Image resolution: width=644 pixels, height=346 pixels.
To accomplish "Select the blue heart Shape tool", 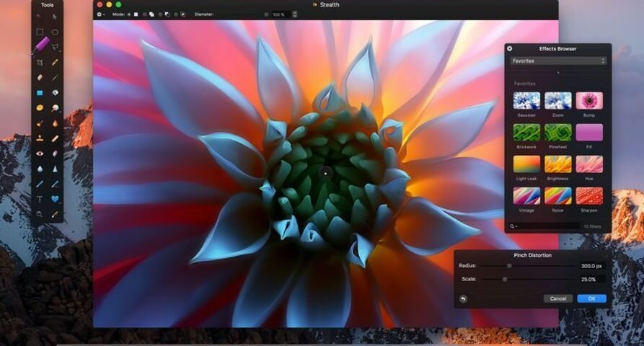I will tap(55, 199).
